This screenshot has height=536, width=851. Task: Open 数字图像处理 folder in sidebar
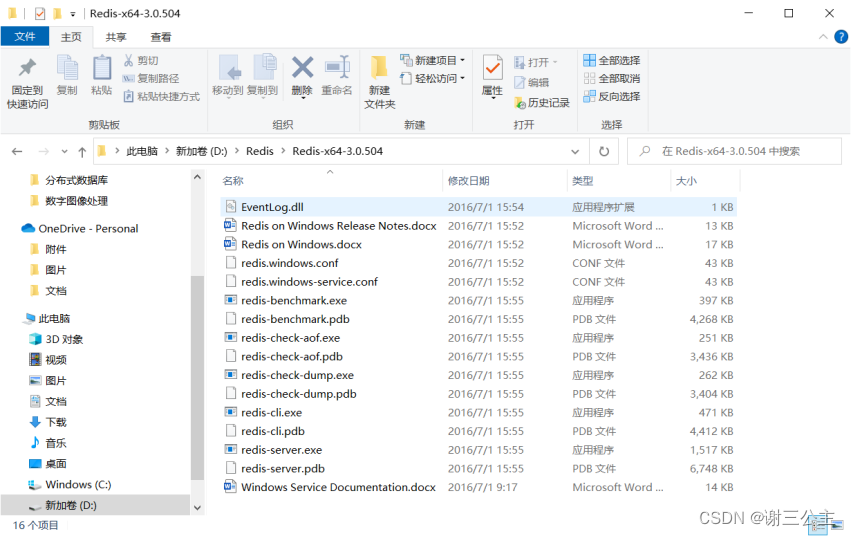(x=69, y=201)
